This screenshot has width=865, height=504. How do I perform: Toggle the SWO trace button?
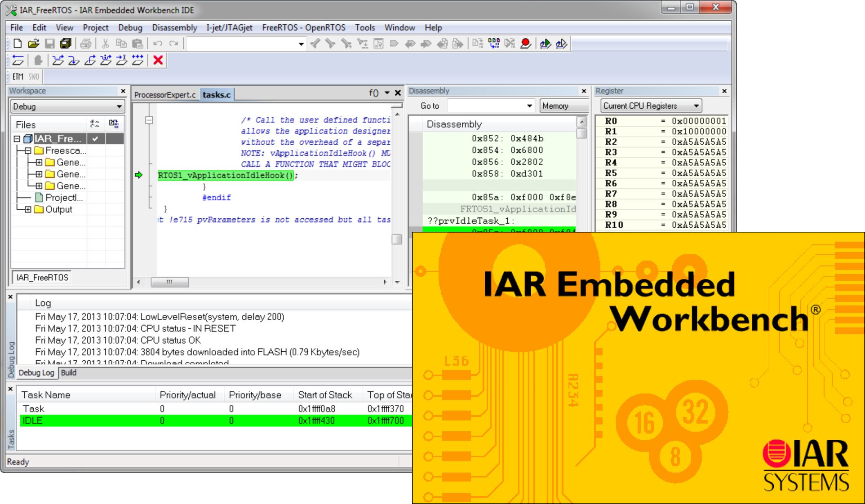pyautogui.click(x=34, y=76)
